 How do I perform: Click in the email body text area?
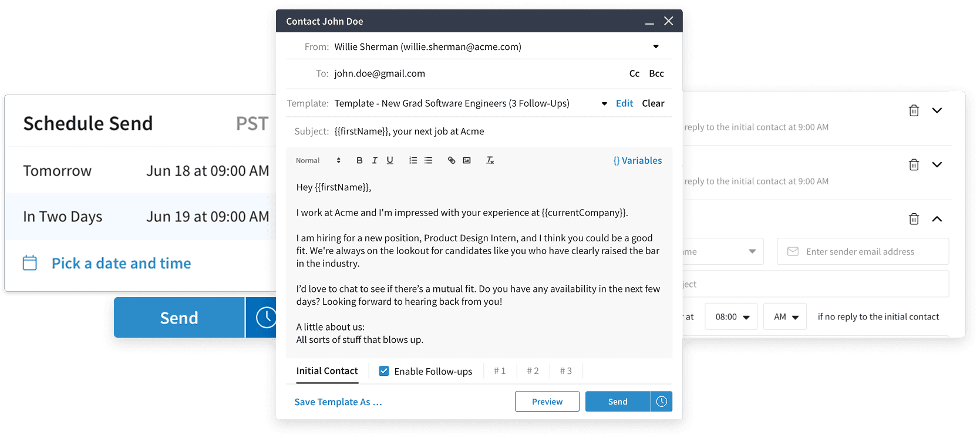pos(479,263)
